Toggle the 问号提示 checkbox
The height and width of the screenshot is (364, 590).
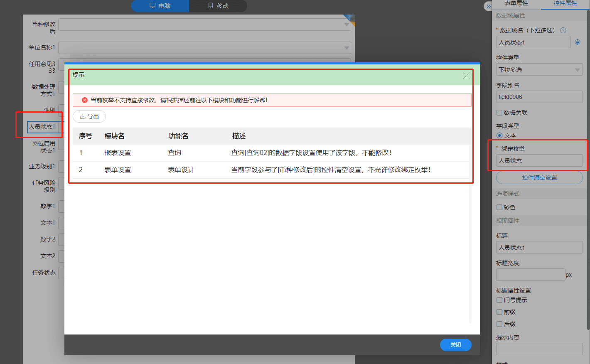click(x=499, y=300)
